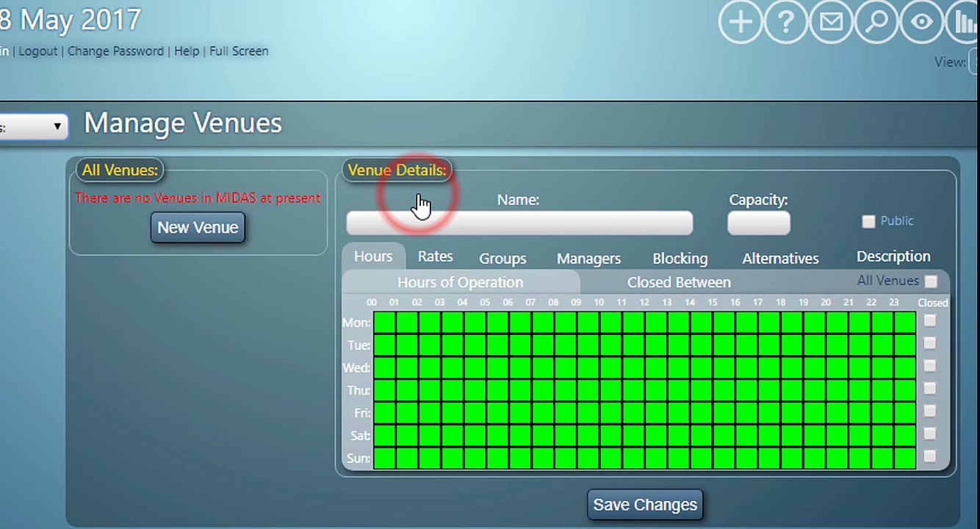Switch to the Managers tab
980x529 pixels.
588,259
